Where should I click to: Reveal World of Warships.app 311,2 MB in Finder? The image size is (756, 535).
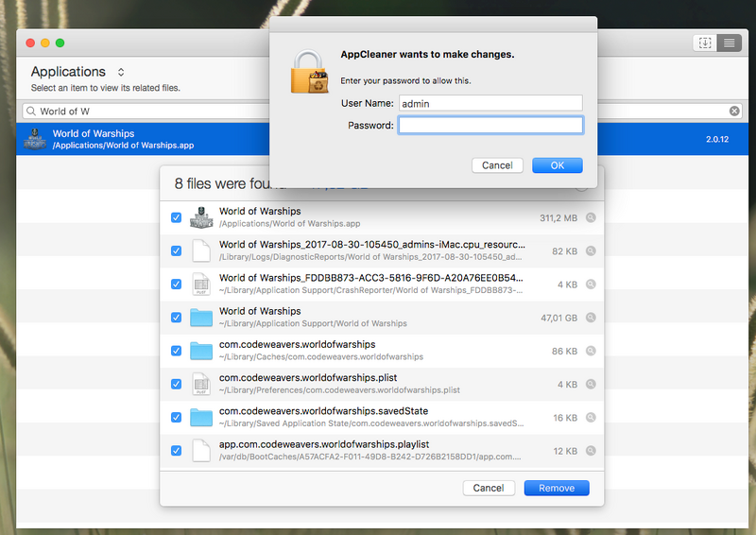[x=591, y=217]
